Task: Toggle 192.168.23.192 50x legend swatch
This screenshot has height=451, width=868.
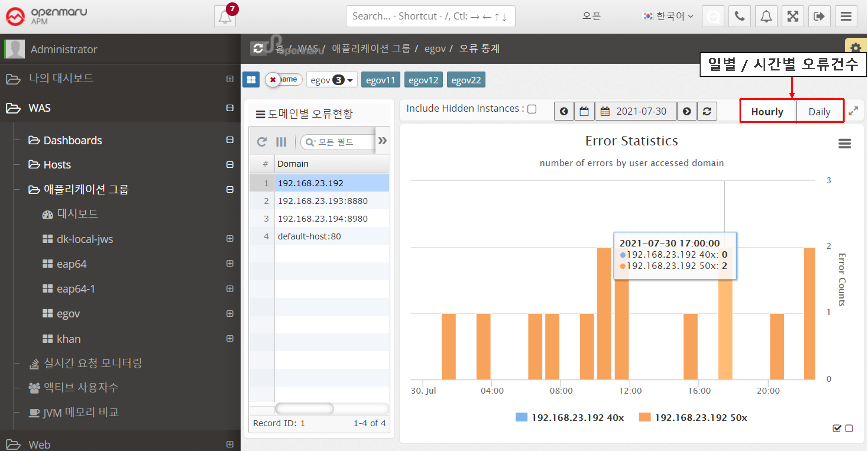Action: pyautogui.click(x=645, y=417)
